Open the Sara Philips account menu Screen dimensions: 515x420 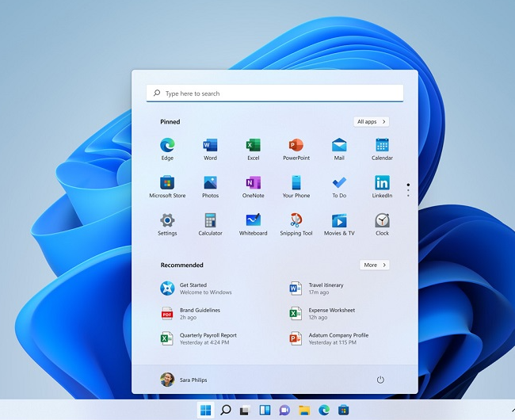184,380
